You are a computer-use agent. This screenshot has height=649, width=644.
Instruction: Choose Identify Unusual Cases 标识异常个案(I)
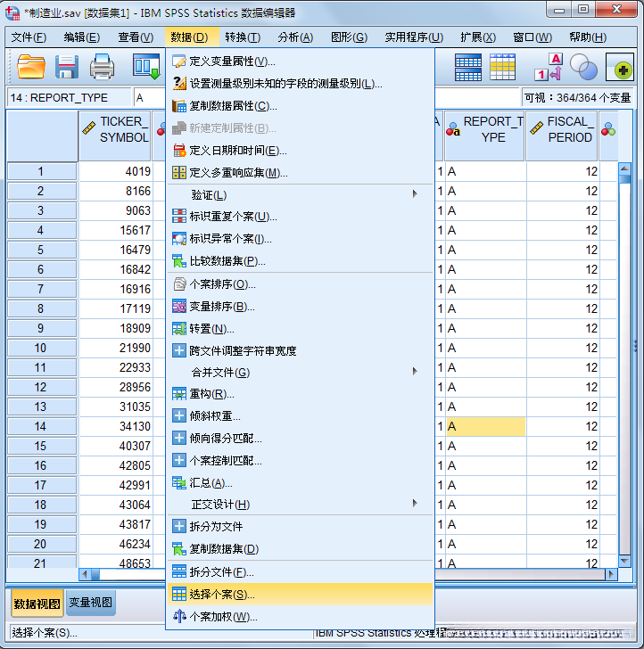click(300, 239)
